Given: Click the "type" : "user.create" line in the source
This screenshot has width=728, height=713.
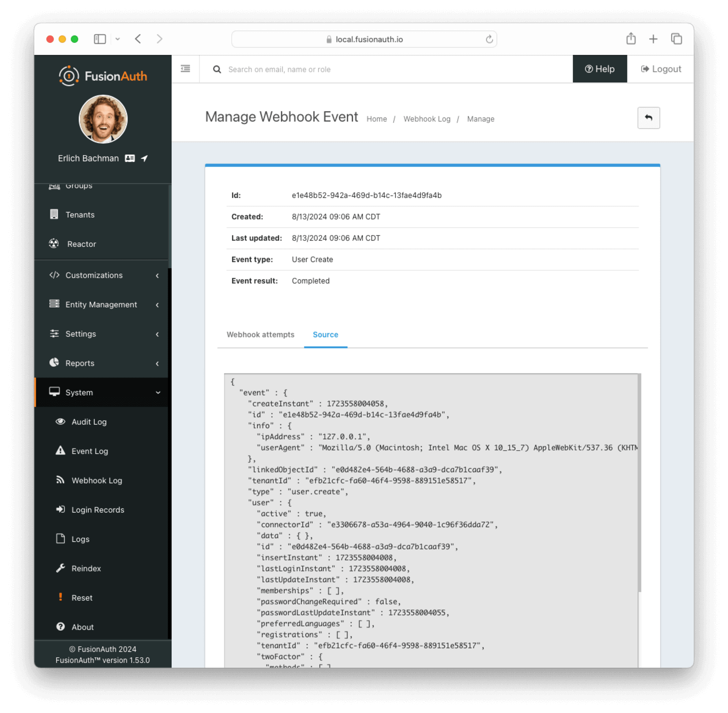Looking at the screenshot, I should click(298, 492).
